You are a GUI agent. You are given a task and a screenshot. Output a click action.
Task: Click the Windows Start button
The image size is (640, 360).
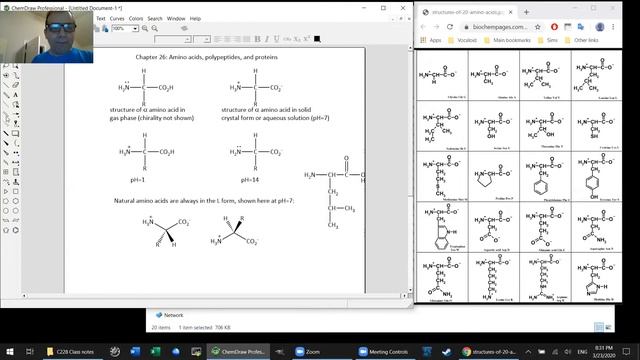10,351
